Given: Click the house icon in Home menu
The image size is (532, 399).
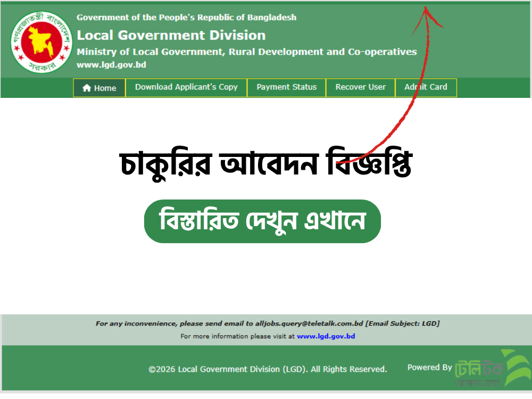Looking at the screenshot, I should point(87,88).
